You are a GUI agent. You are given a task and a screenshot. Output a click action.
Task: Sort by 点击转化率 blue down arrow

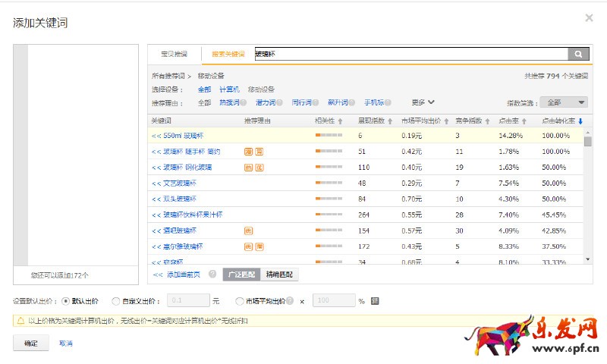pyautogui.click(x=580, y=121)
